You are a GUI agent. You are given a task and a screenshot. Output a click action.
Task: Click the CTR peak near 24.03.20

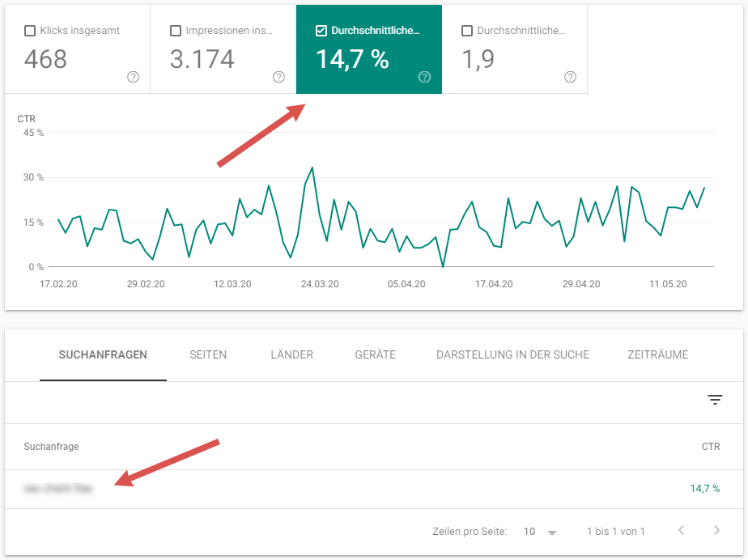tap(312, 168)
